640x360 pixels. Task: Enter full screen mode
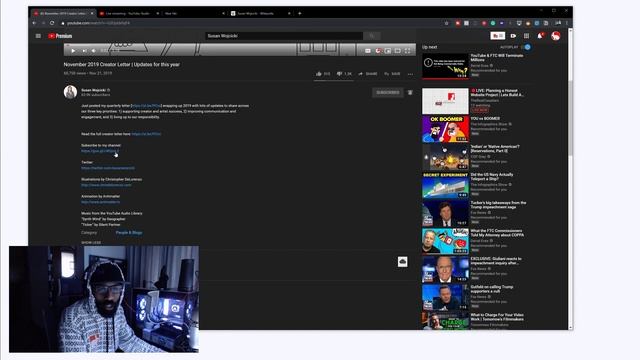(x=407, y=51)
